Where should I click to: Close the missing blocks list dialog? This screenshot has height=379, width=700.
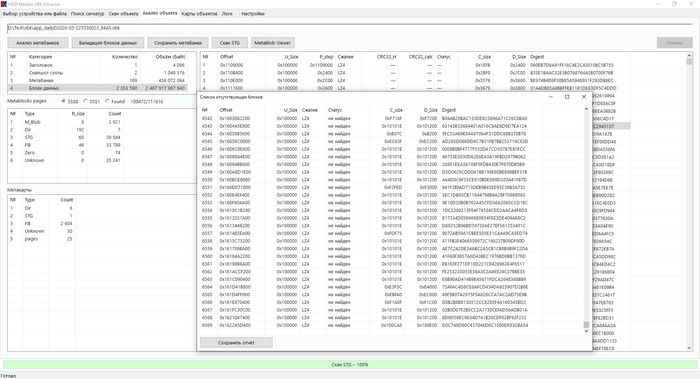[583, 97]
